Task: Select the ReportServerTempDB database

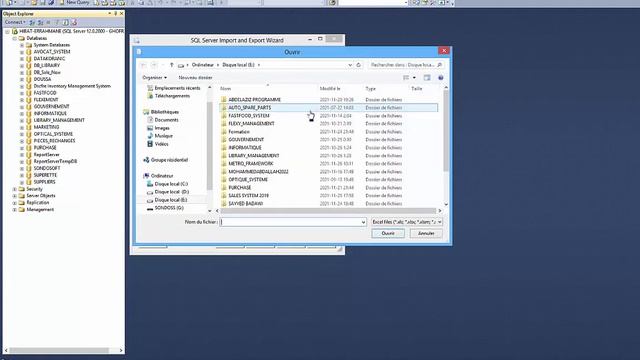Action: pyautogui.click(x=55, y=161)
